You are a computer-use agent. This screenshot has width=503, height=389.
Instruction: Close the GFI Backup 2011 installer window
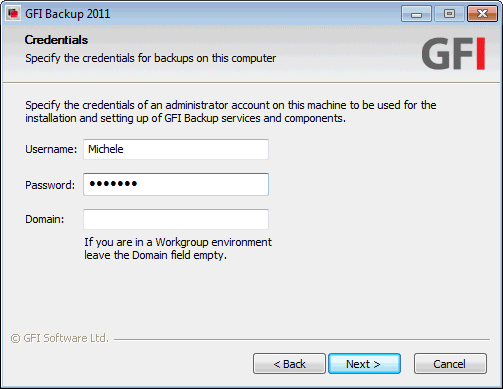tap(482, 14)
